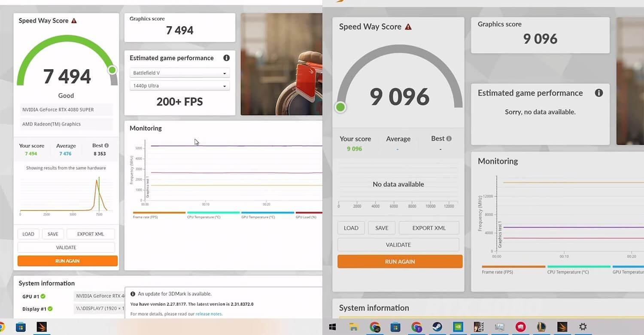This screenshot has width=644, height=335.
Task: Open the 3DMark icon in right taskbar
Action: [x=562, y=327]
